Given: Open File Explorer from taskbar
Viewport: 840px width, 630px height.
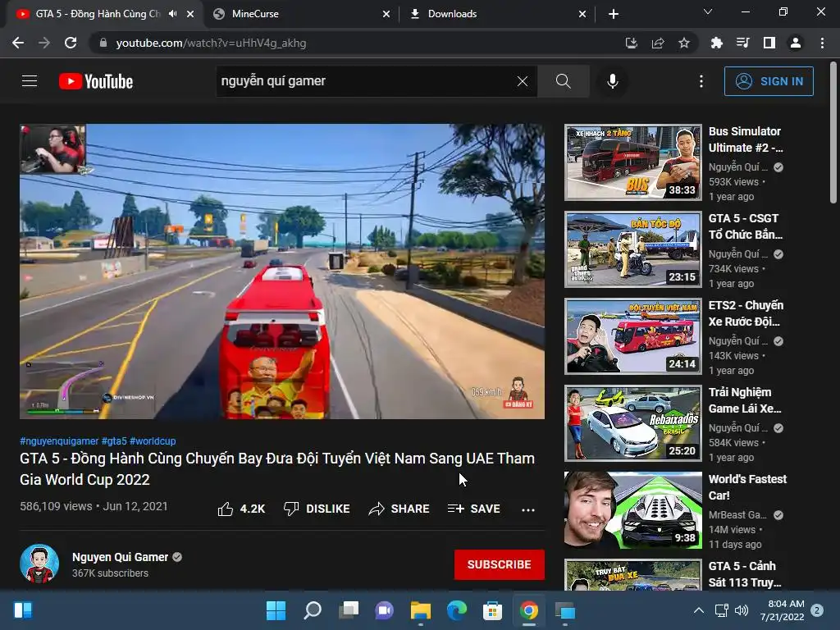Looking at the screenshot, I should 421,610.
